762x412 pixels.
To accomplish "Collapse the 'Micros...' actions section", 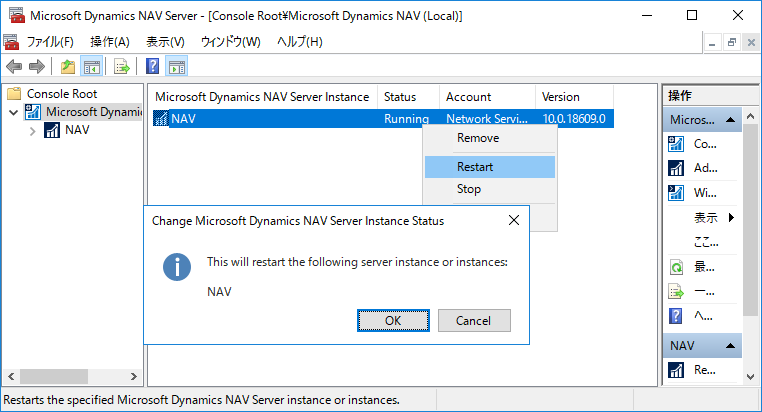I will pos(730,120).
